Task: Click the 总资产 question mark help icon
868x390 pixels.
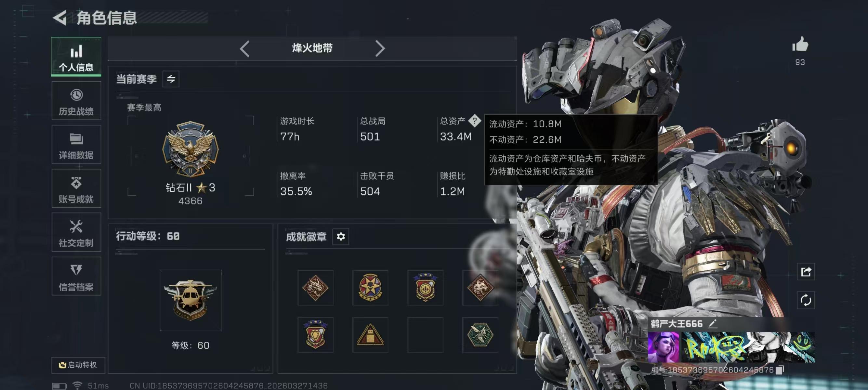Action: (x=474, y=121)
